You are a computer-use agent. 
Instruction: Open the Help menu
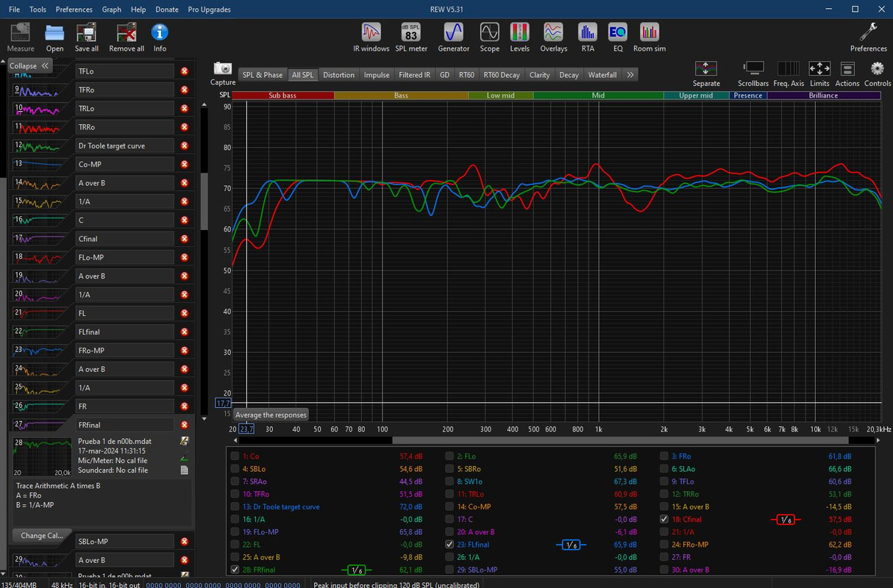[x=138, y=10]
